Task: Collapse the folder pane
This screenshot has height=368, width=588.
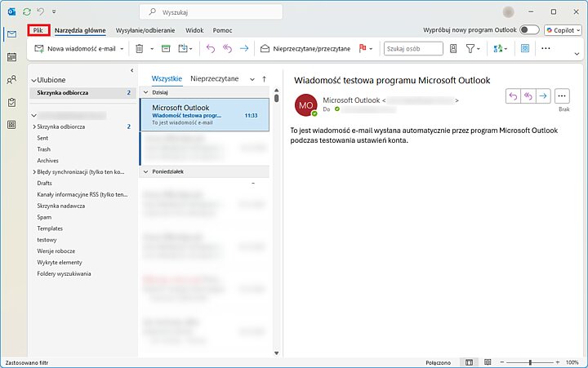Action: coord(132,70)
